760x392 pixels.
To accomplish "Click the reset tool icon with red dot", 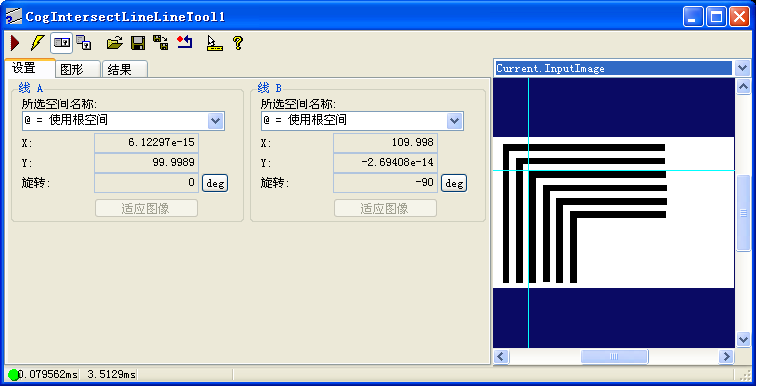I will pyautogui.click(x=185, y=43).
